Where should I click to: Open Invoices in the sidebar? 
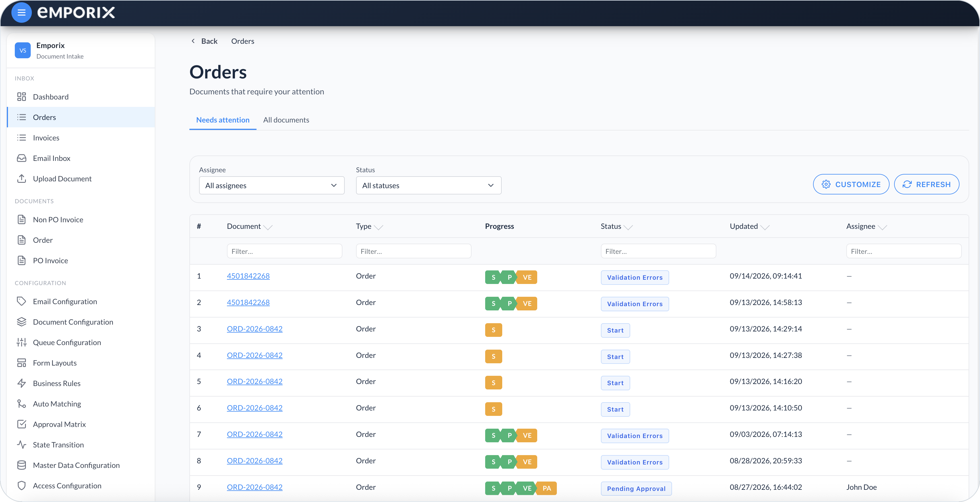[x=81, y=138]
